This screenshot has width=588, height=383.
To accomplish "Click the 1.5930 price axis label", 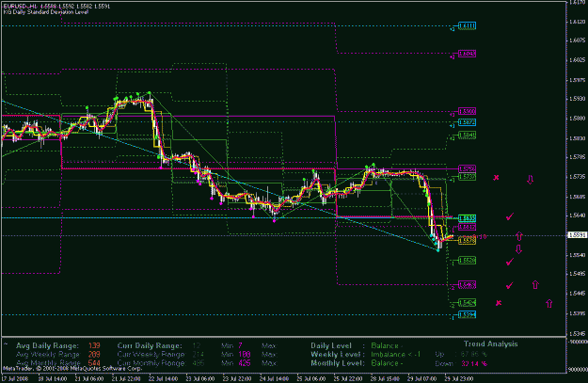I will point(577,99).
